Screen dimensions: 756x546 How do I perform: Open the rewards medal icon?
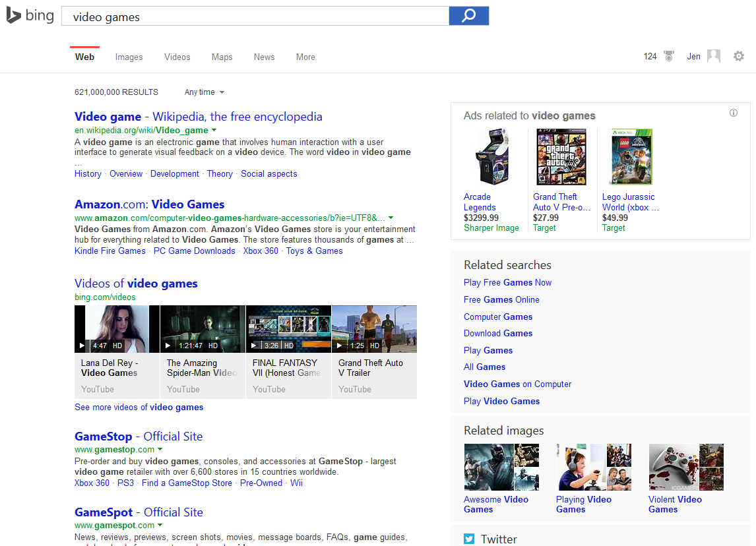pos(669,57)
